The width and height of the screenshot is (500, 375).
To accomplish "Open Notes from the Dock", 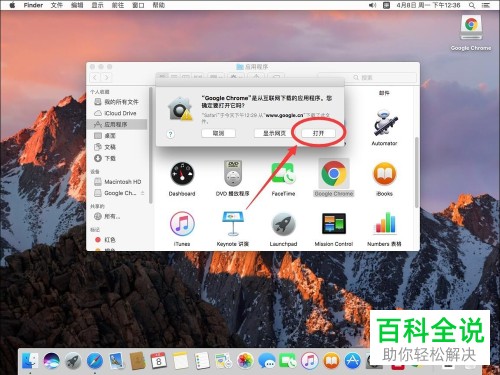I will [x=180, y=361].
